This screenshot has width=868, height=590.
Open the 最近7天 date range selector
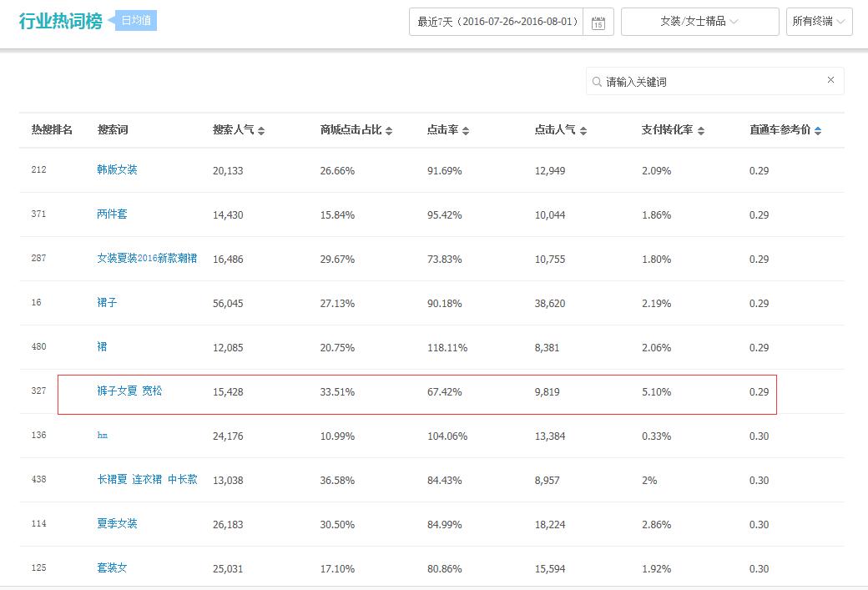pyautogui.click(x=497, y=21)
